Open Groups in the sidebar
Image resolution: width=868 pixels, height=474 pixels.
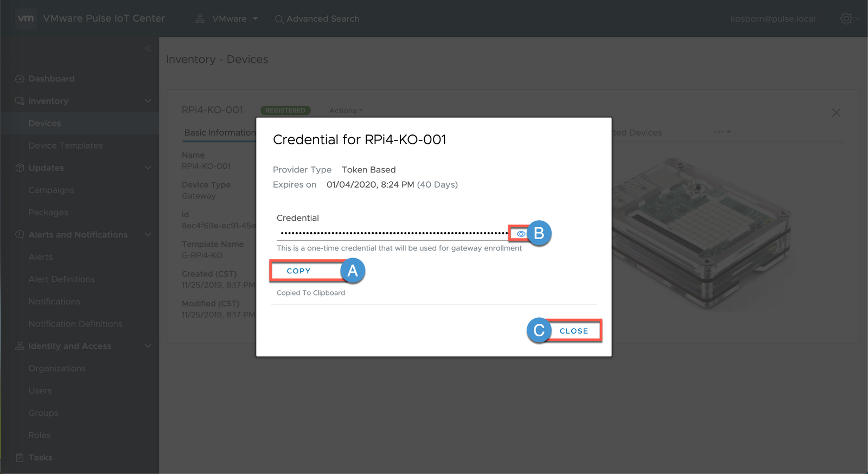click(43, 413)
